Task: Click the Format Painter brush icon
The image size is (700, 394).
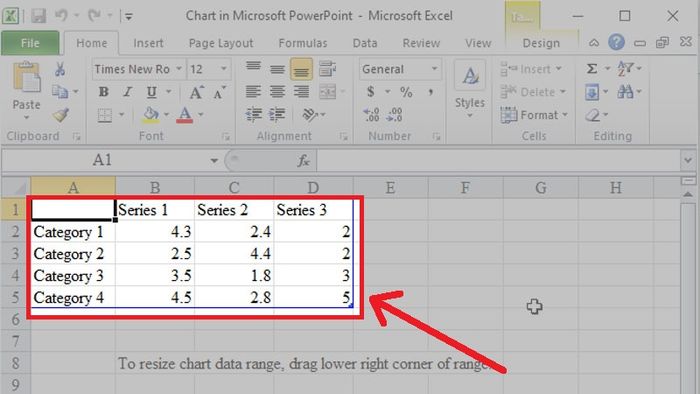Action: (60, 115)
